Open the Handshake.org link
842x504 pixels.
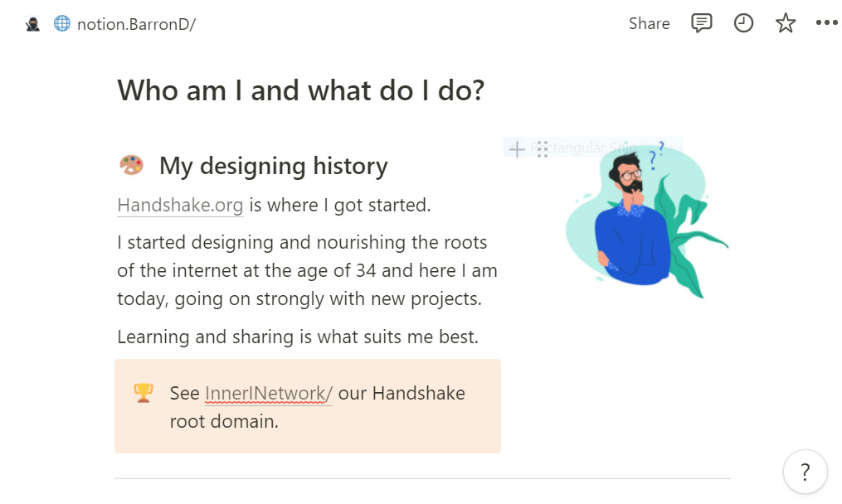(181, 205)
